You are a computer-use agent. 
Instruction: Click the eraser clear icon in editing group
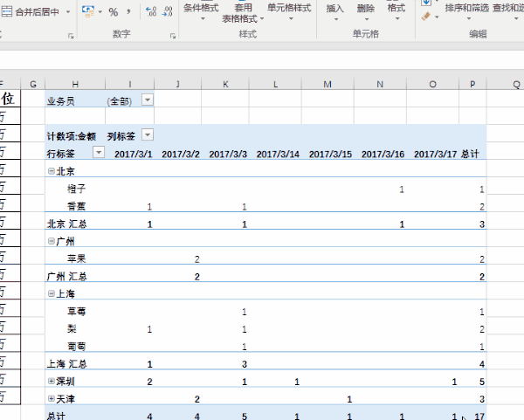tap(425, 17)
